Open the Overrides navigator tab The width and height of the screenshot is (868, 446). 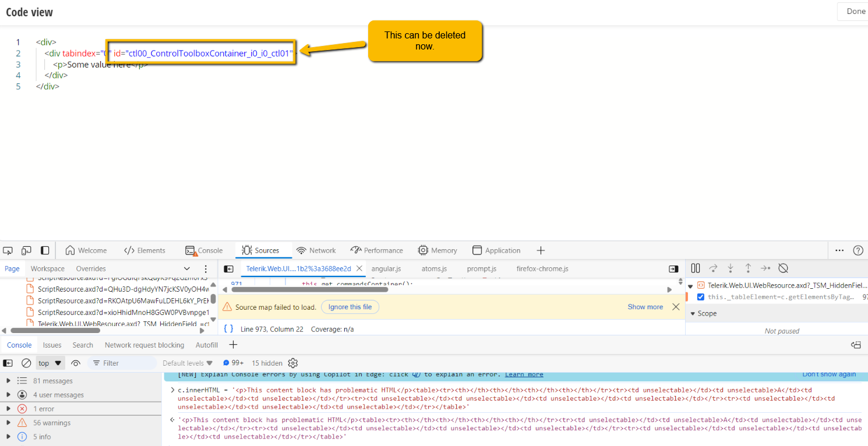[x=91, y=268]
